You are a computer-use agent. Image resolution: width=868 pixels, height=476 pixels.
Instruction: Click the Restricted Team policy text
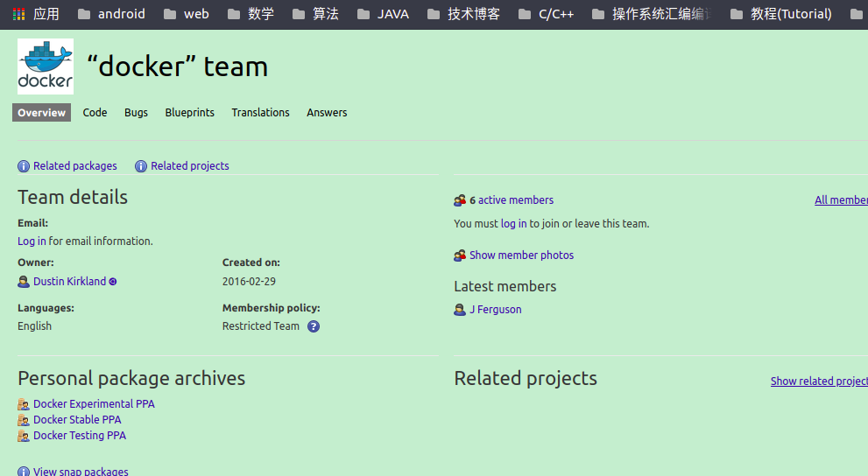pyautogui.click(x=261, y=326)
